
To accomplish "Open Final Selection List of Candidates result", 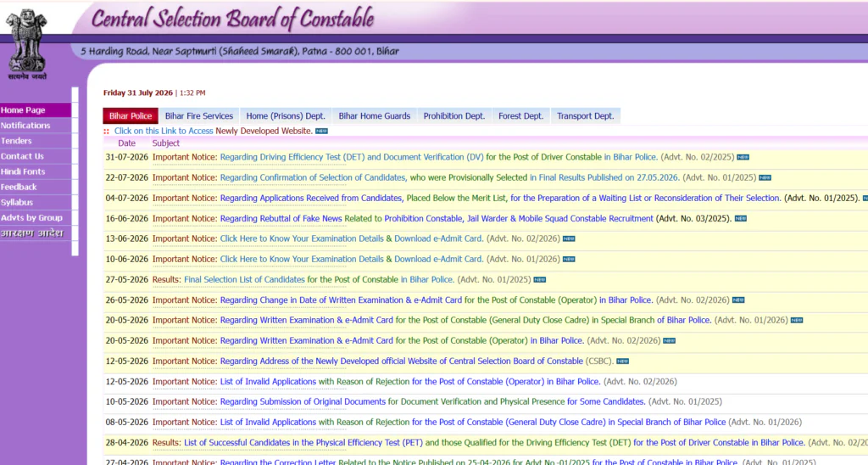I will tap(319, 280).
